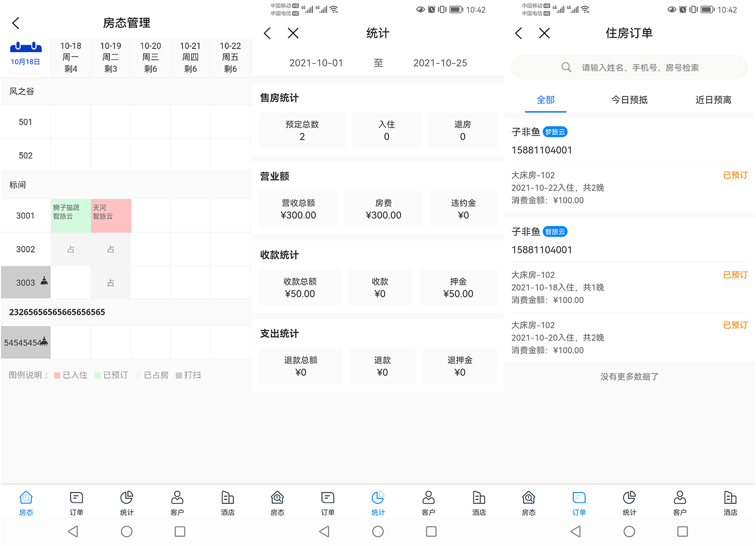Type in the 请输入姓名、手机号 search field
Screen dimensions: 756x546
point(639,68)
